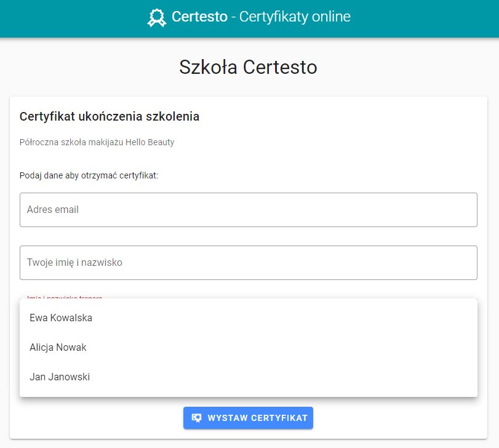Select Ewa Kowalska from the trainer list
This screenshot has height=448, width=499.
(x=248, y=318)
